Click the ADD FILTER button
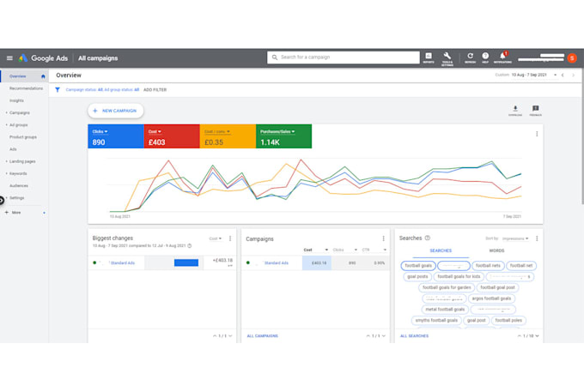 click(155, 89)
